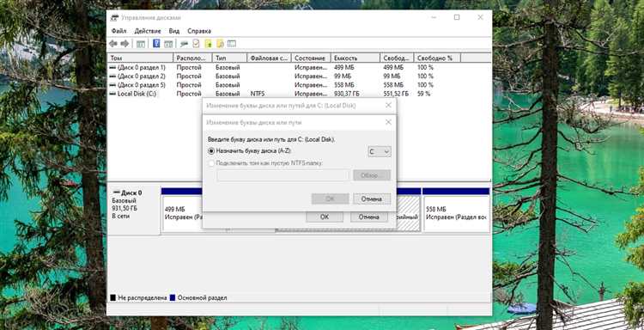Toggle the console tree toolbar icon
The width and height of the screenshot is (644, 330).
[x=141, y=44]
